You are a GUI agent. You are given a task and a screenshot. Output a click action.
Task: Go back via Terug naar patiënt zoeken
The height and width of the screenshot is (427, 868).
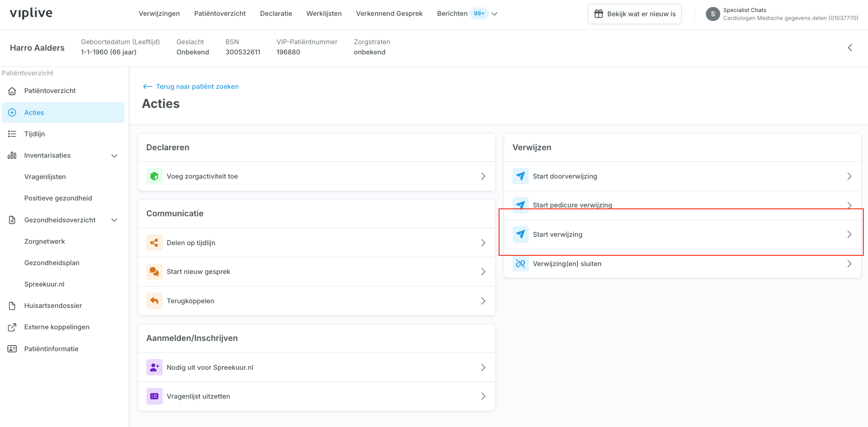191,87
